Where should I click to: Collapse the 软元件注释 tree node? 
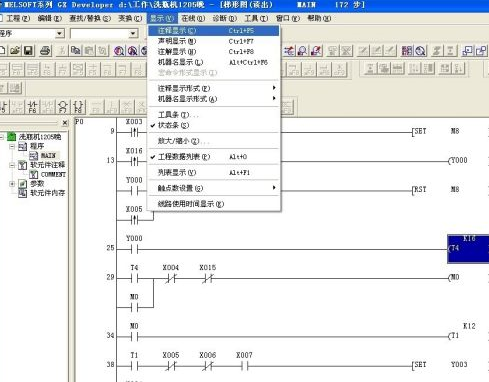coord(12,165)
